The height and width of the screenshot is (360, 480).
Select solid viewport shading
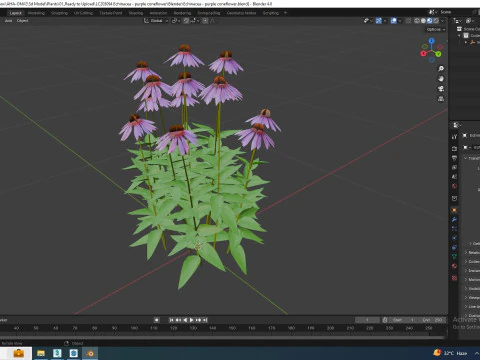click(423, 21)
